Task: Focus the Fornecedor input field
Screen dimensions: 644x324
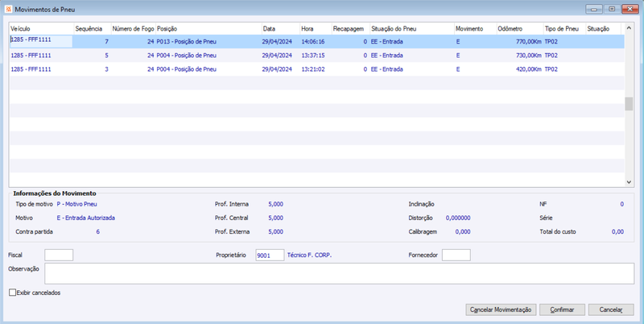Action: [456, 255]
